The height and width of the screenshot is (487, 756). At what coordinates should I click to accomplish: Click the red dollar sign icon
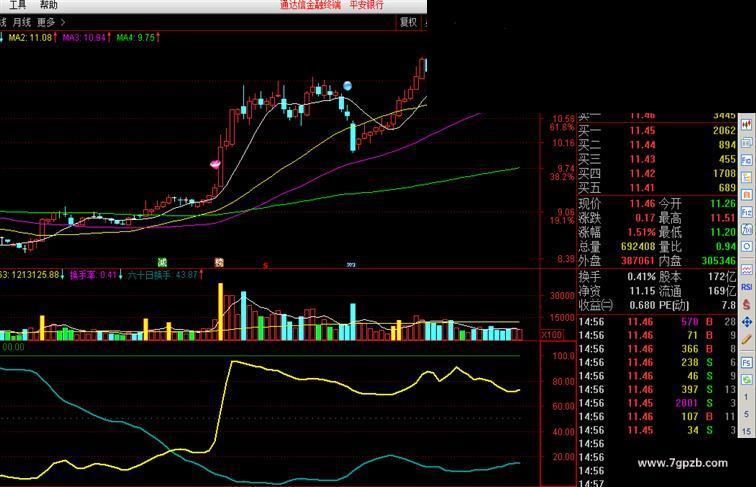tap(746, 304)
